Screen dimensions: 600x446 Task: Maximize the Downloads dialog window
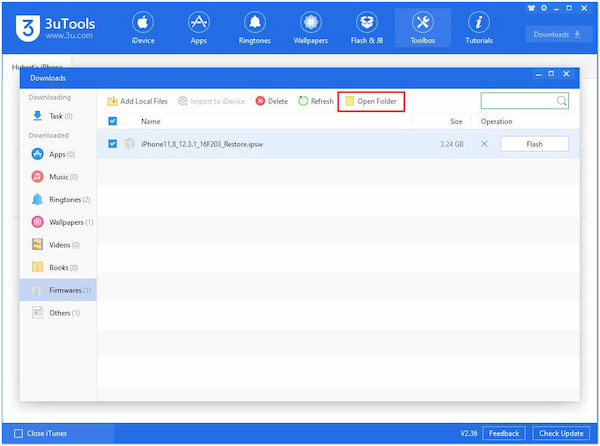(551, 74)
